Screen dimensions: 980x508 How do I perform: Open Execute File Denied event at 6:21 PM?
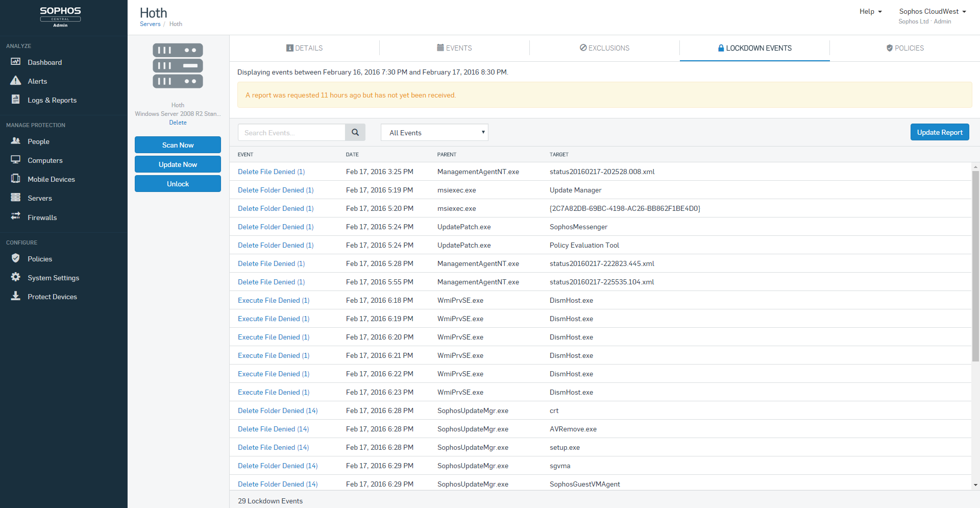pos(274,355)
